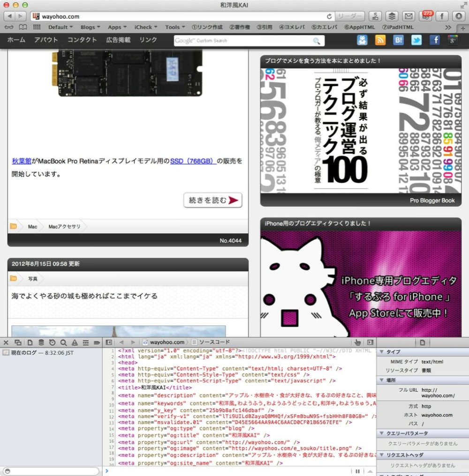Open the extension showing the 273 badge
Screen dimensions: 469x476
click(425, 16)
